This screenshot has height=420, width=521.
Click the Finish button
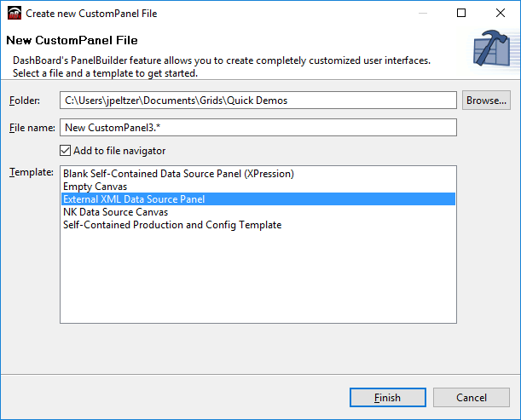[x=387, y=398]
